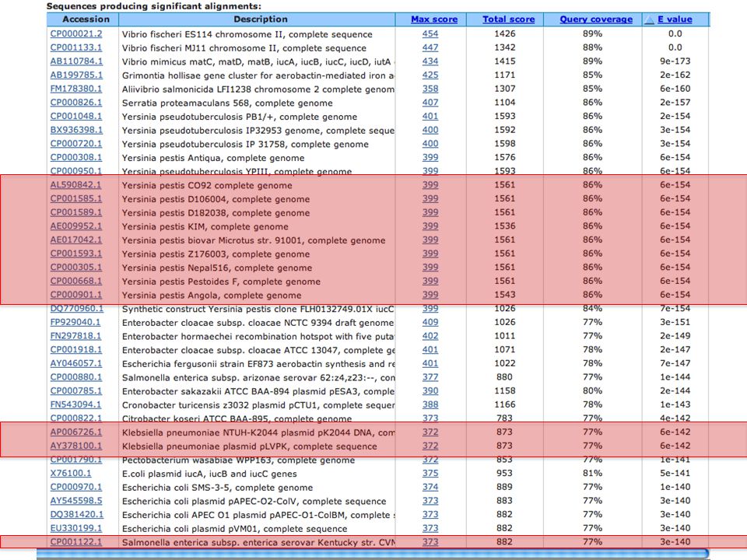The width and height of the screenshot is (747, 560).
Task: Open accession CP001589.1
Action: point(76,212)
